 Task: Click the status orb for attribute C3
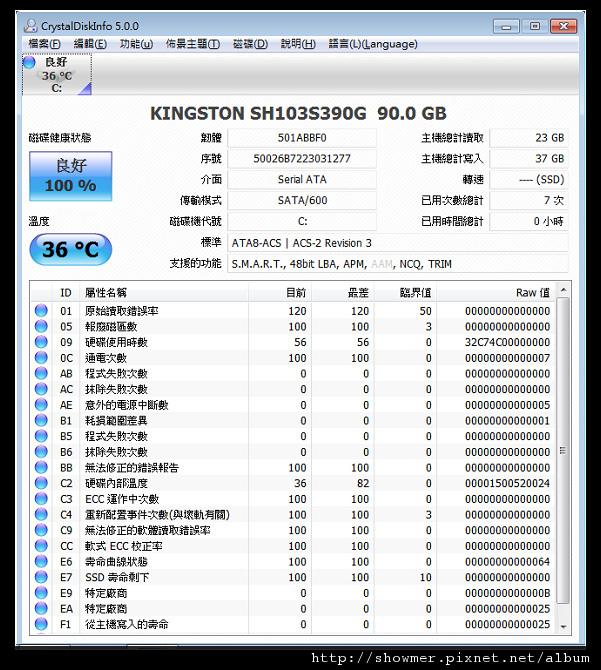coord(41,499)
